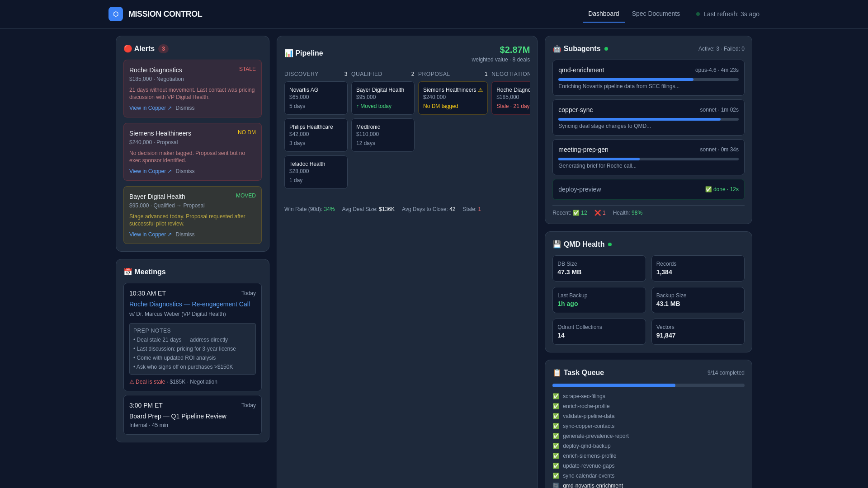
Task: Click the NO DM tag on Siemens alert
Action: 247,132
